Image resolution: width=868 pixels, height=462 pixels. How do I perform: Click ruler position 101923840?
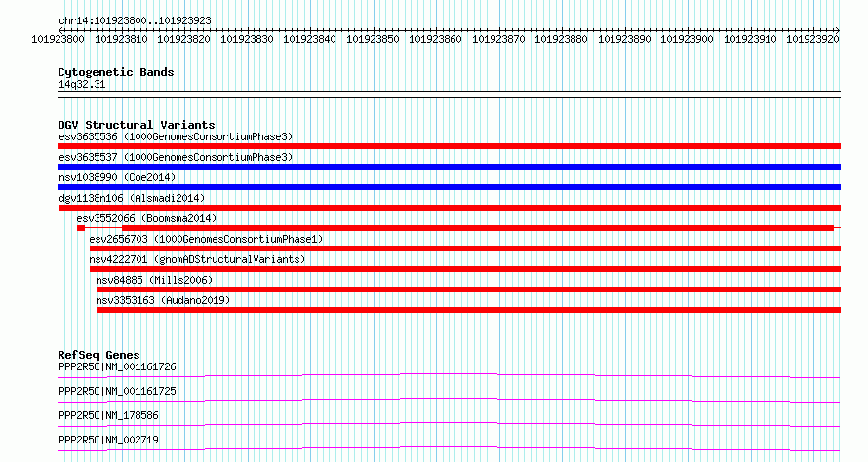click(x=309, y=39)
